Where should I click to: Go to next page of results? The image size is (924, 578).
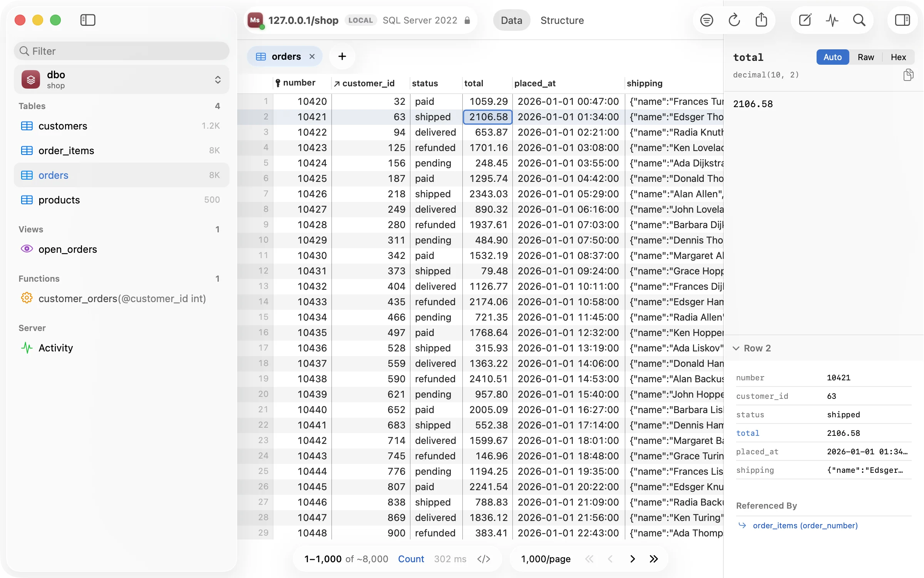632,559
